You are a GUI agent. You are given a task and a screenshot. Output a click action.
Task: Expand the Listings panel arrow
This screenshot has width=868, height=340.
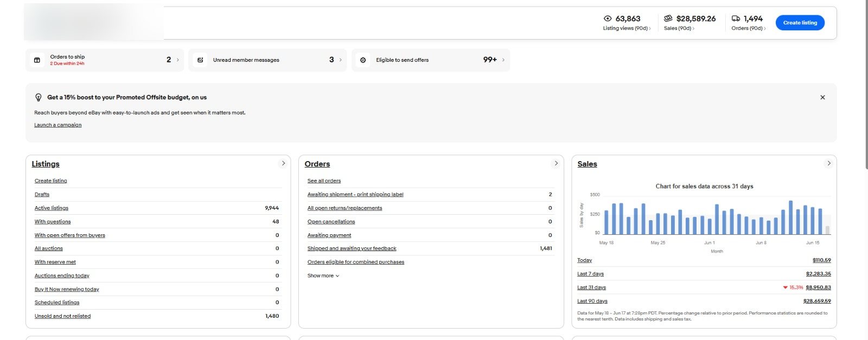coord(283,163)
